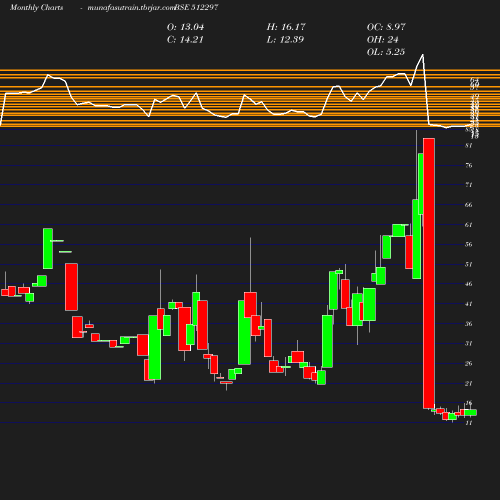Viewport: 500px width, 500px height.
Task: Click the price axis label 81
Action: pos(469,146)
